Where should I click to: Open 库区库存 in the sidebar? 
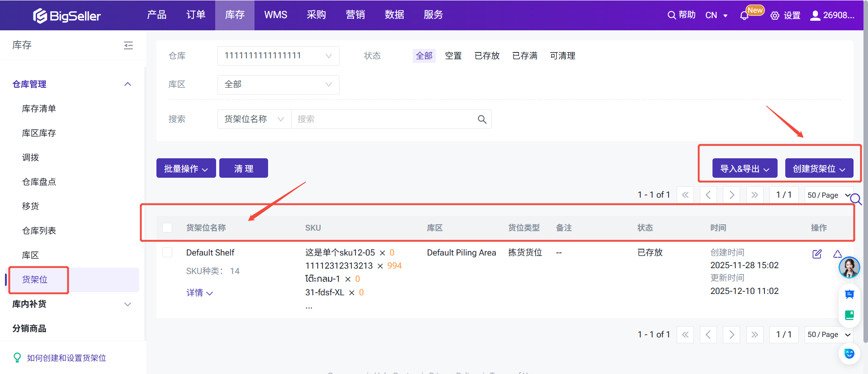tap(39, 133)
